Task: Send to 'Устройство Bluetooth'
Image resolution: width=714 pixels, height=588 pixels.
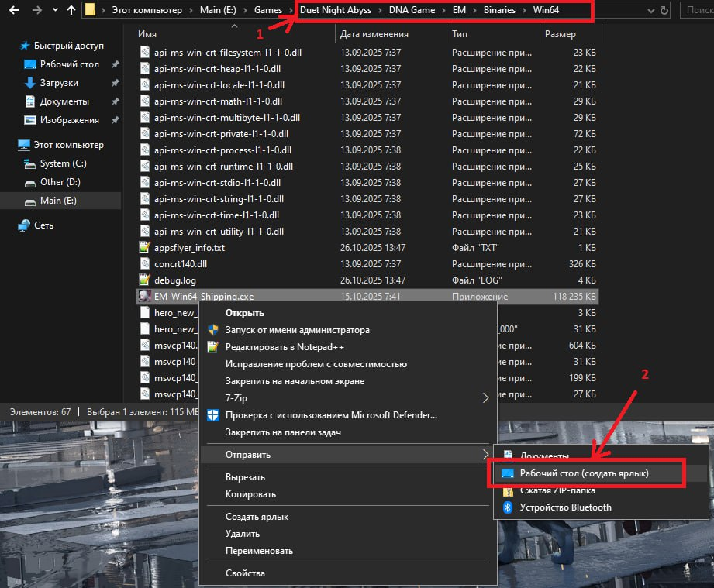Action: click(601, 507)
